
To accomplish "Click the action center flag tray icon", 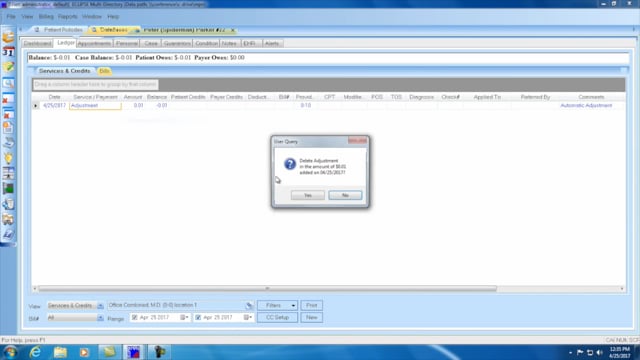I will pos(580,352).
